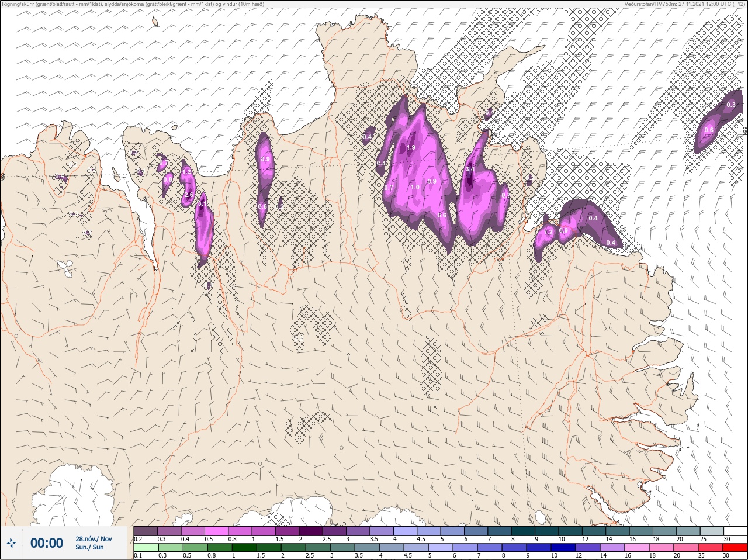Screen dimensions: 748x560
Task: Select the white swatch after 30 in top legend
Action: pyautogui.click(x=736, y=531)
